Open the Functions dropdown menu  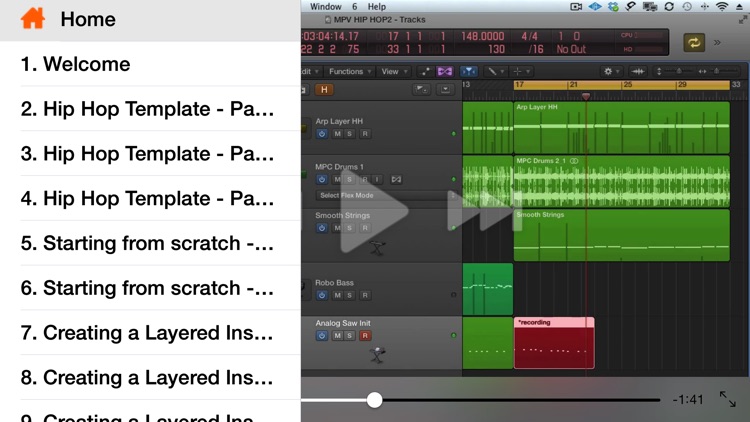click(x=350, y=71)
